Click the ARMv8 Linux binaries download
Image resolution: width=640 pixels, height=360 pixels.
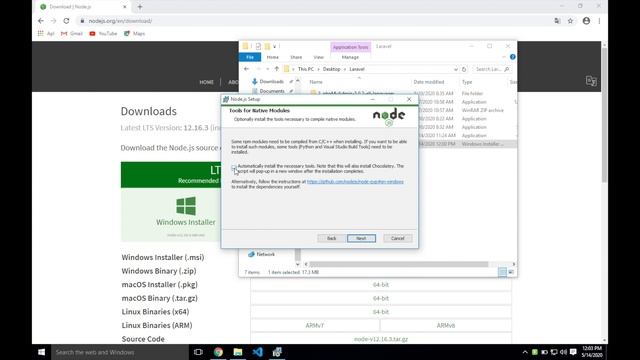click(446, 325)
